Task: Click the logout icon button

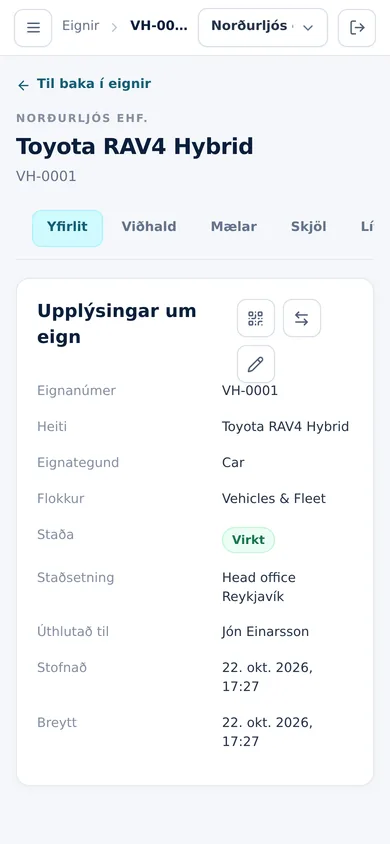Action: tap(357, 27)
